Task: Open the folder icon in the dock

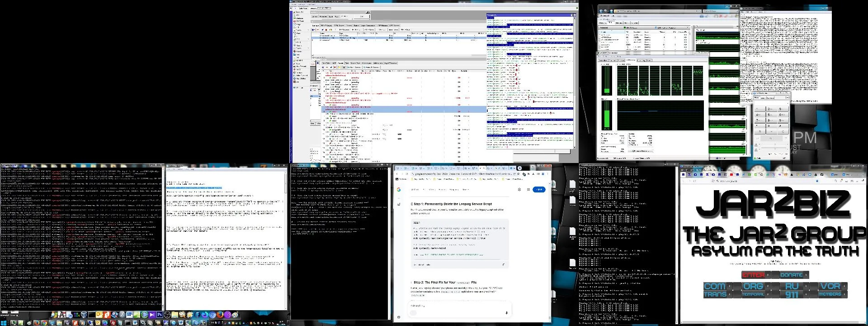Action: click(x=175, y=315)
